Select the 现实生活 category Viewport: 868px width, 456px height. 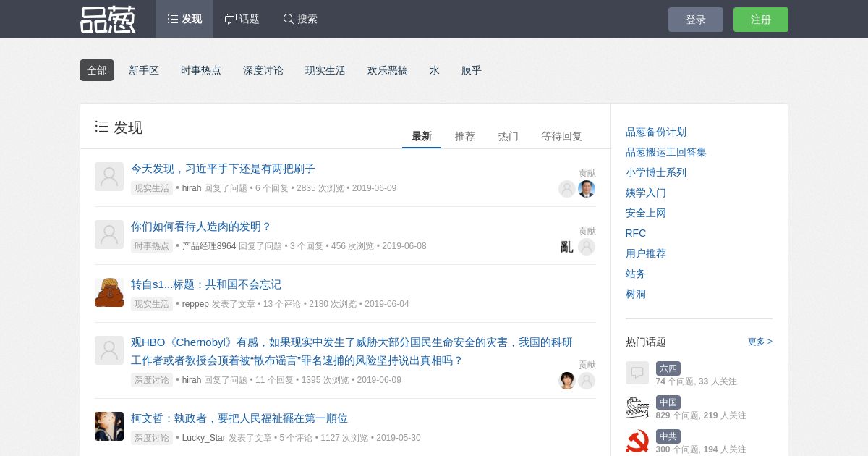[x=325, y=70]
